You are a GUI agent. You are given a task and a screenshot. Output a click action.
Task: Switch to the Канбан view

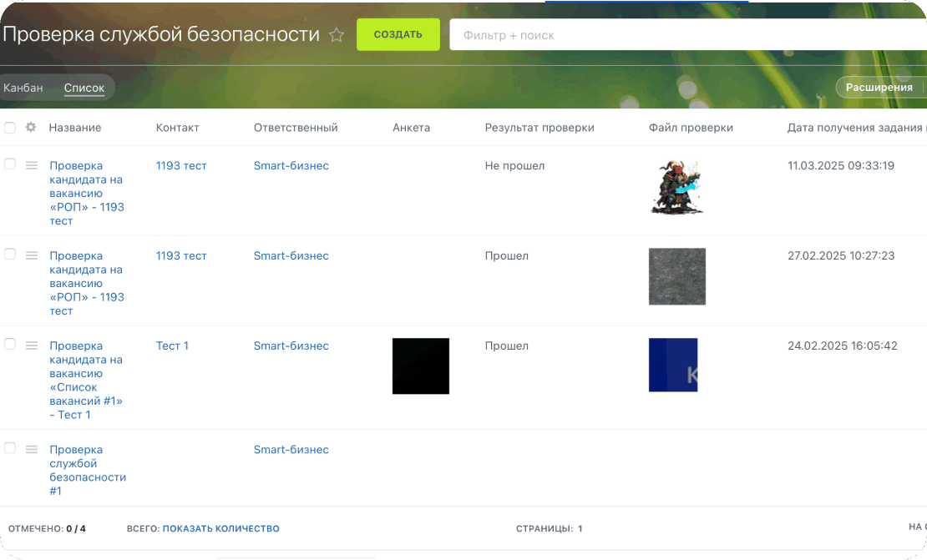click(23, 88)
